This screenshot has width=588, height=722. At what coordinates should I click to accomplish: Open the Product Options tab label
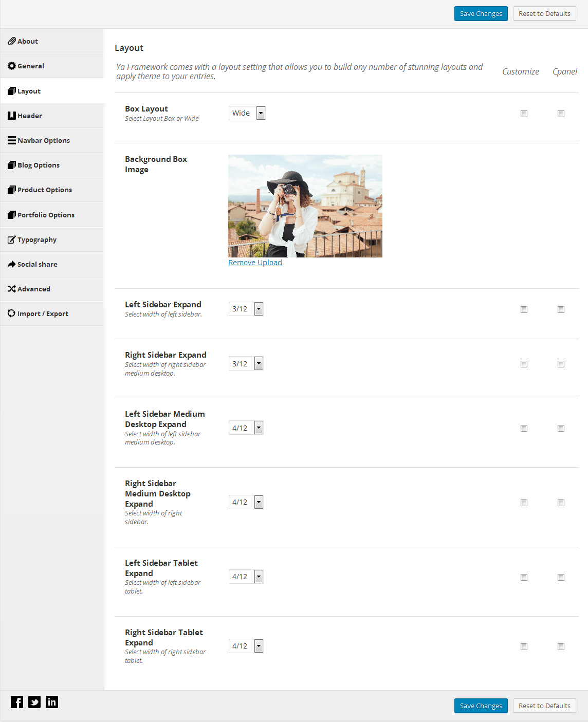(45, 190)
